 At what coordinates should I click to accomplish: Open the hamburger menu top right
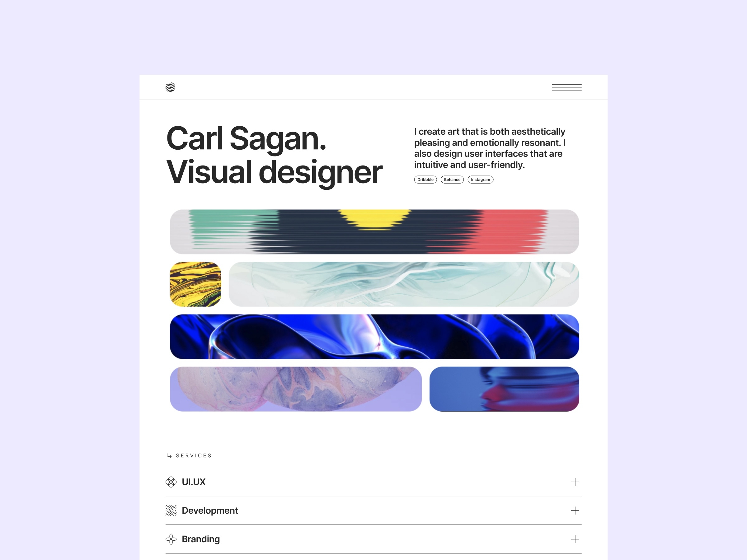[566, 87]
